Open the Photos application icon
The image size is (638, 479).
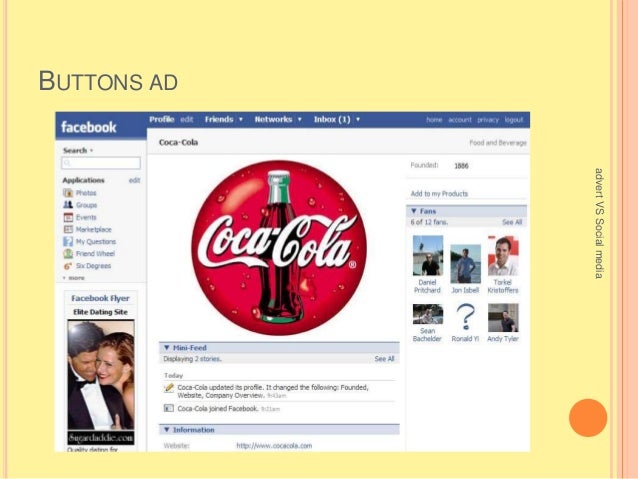pyautogui.click(x=68, y=192)
